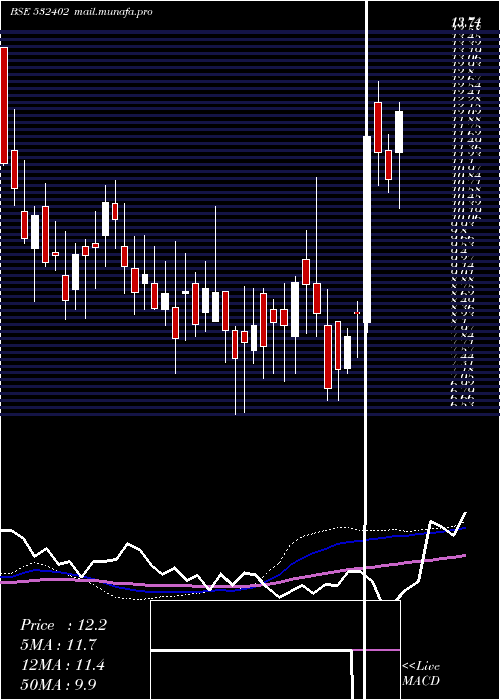Select the 50MA : 9.9 value
500x700 pixels.
coord(59,684)
